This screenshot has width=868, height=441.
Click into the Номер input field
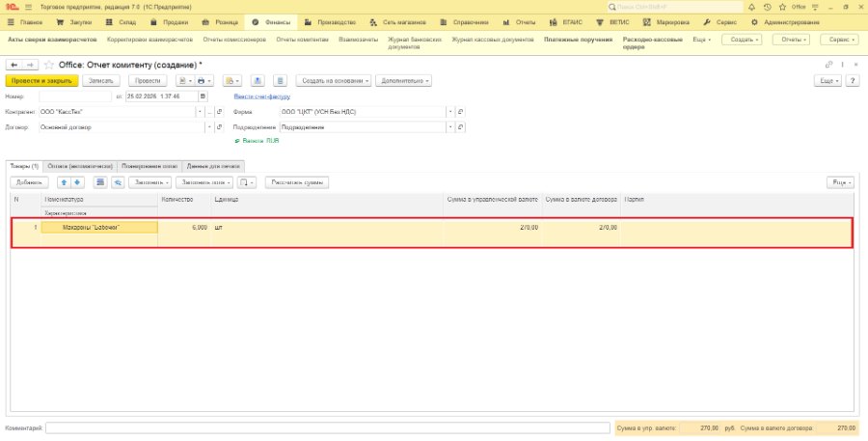(75, 96)
